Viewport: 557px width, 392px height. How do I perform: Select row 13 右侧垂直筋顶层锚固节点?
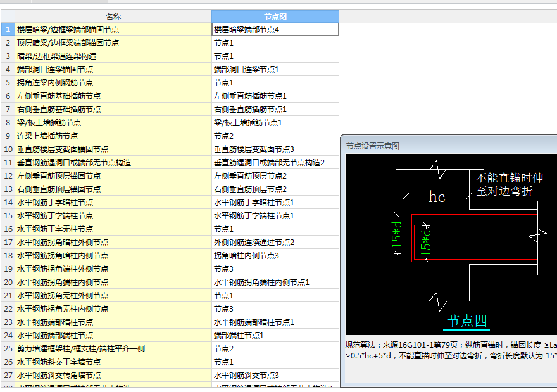click(113, 189)
